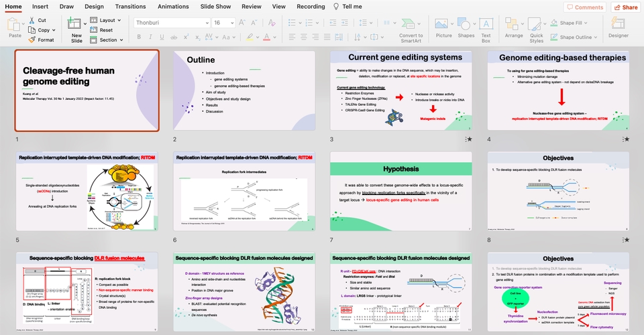
Task: Open the Transitions tab
Action: point(130,7)
